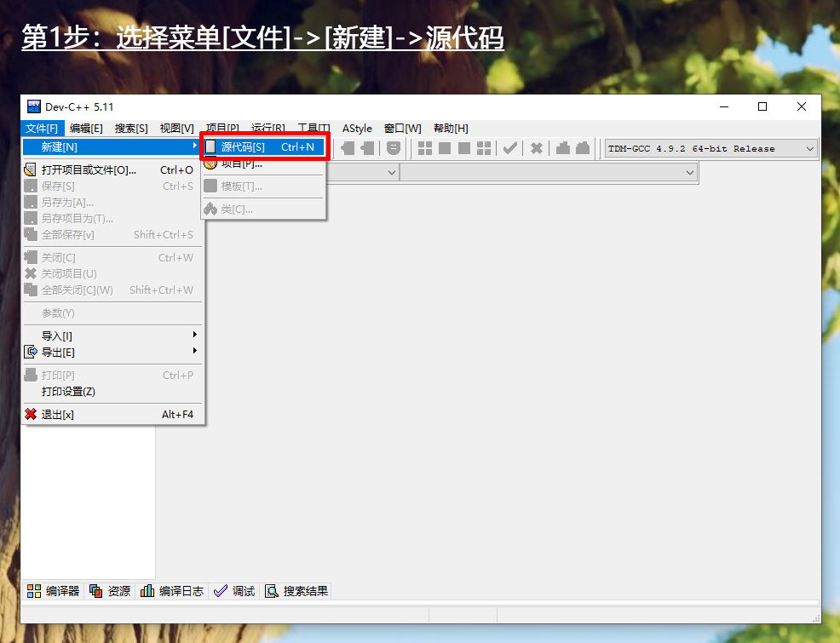Click the Delete profiling information icon
840x643 pixels.
[x=583, y=148]
